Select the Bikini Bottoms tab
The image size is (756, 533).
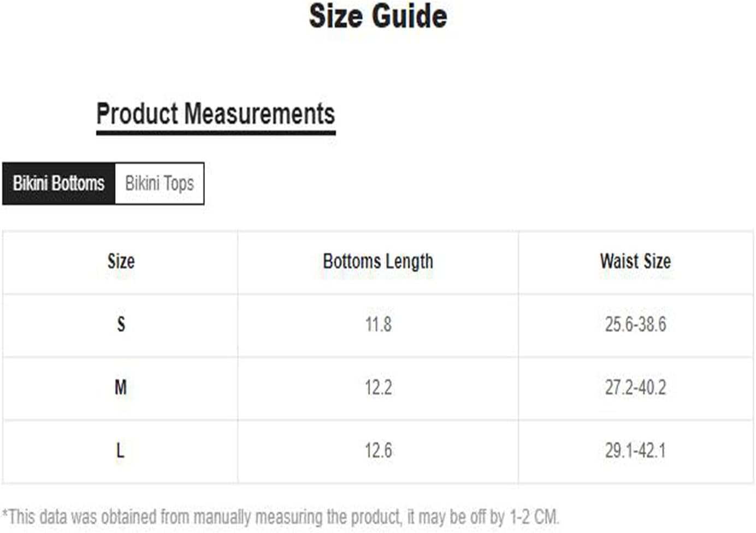coord(58,183)
